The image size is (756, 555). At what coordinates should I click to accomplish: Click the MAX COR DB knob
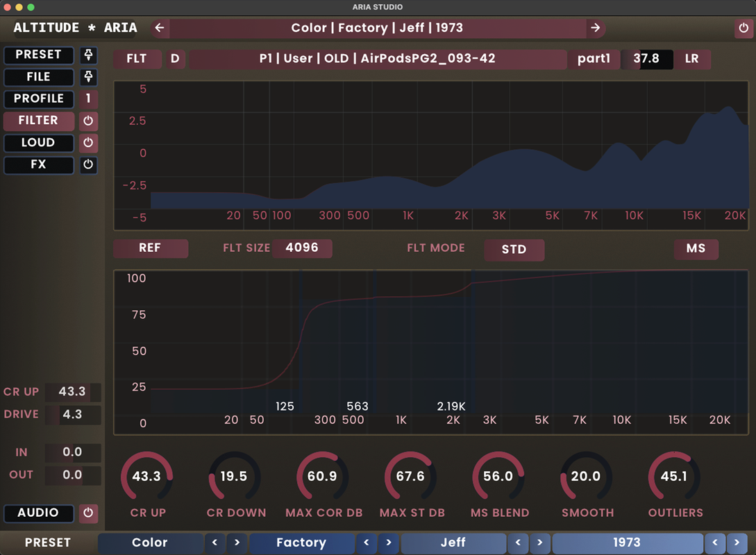(322, 477)
